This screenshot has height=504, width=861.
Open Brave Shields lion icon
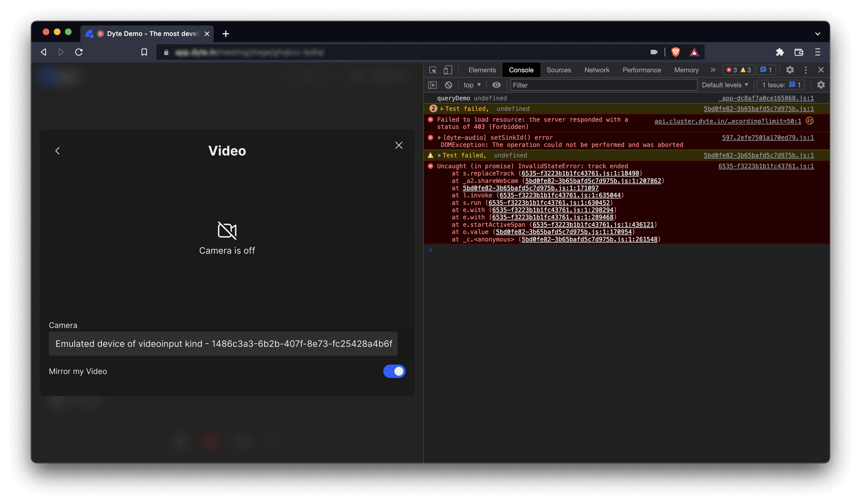[x=675, y=52]
